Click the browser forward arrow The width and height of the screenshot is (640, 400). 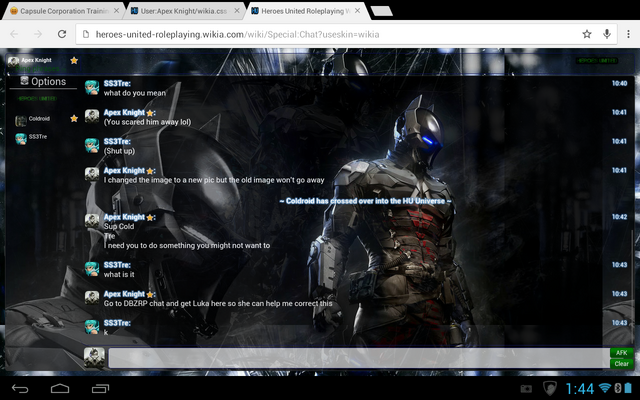[x=38, y=34]
